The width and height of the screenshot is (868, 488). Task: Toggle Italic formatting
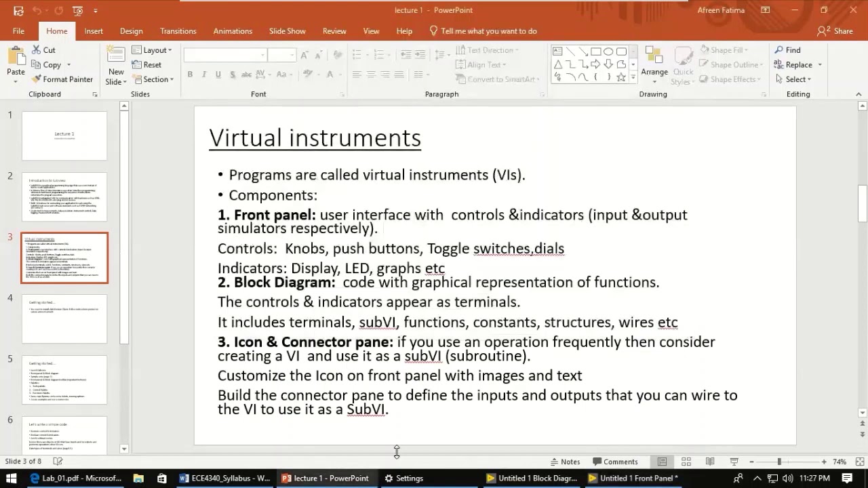click(x=204, y=75)
